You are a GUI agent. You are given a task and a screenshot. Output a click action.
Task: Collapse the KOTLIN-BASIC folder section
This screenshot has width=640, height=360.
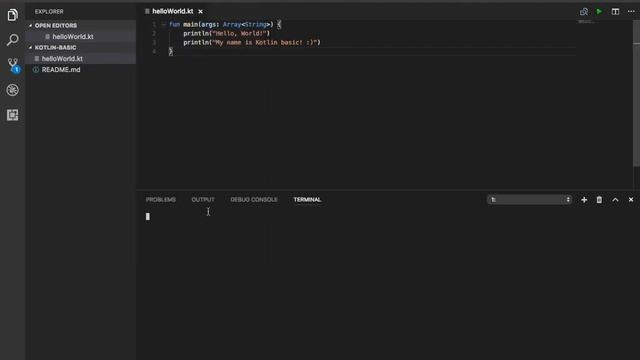(55, 47)
